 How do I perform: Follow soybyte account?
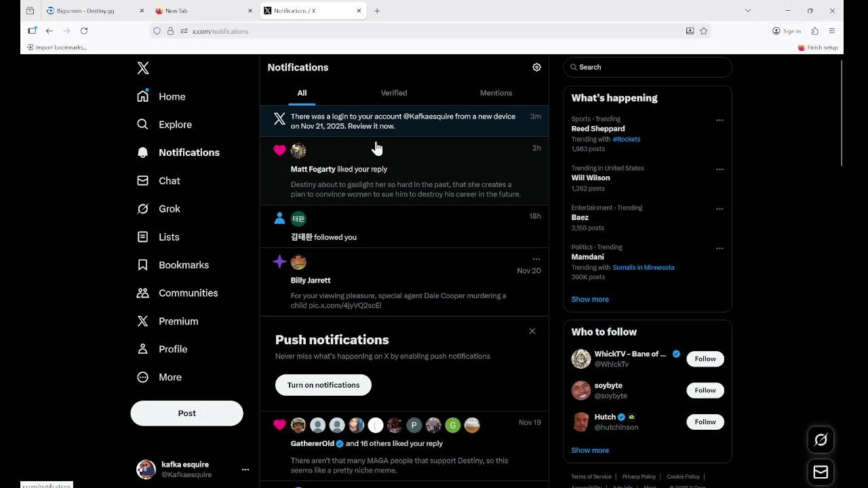705,390
